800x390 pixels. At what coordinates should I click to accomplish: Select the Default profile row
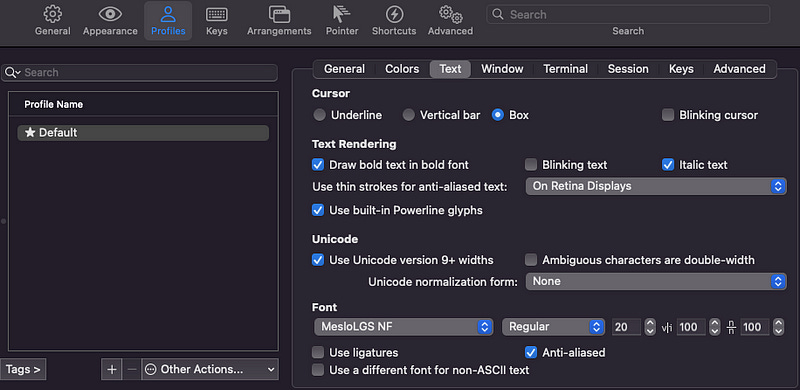143,133
